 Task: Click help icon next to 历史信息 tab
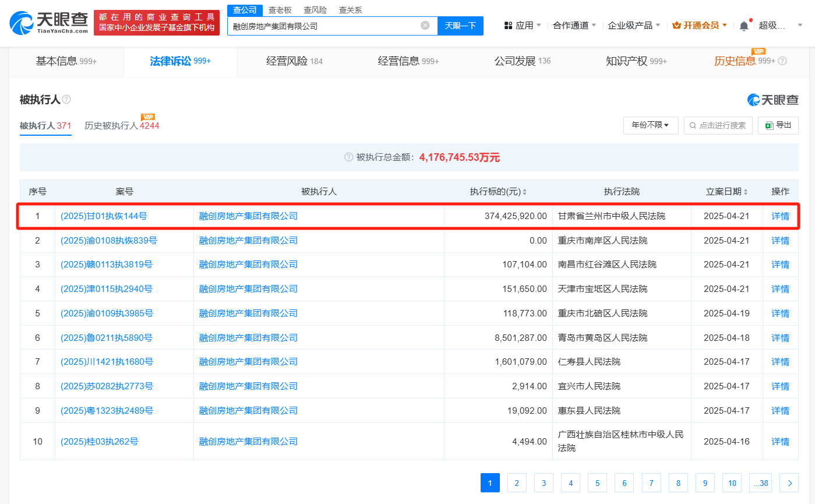click(782, 61)
